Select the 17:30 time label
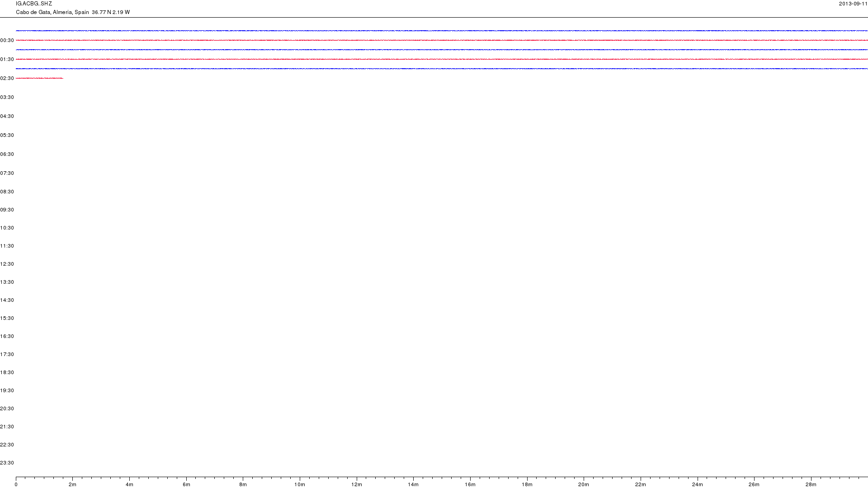Image resolution: width=868 pixels, height=488 pixels. click(x=7, y=355)
